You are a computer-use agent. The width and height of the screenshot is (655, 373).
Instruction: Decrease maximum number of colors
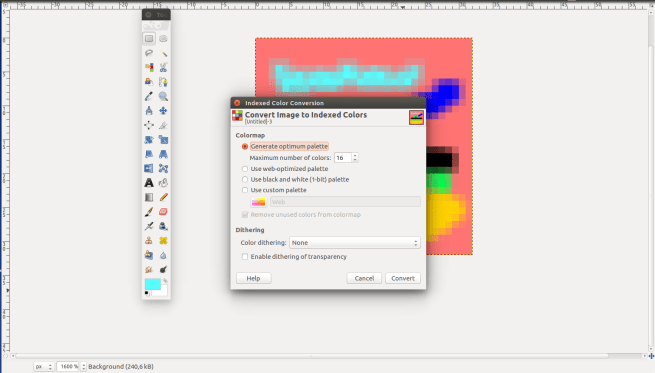click(x=355, y=160)
